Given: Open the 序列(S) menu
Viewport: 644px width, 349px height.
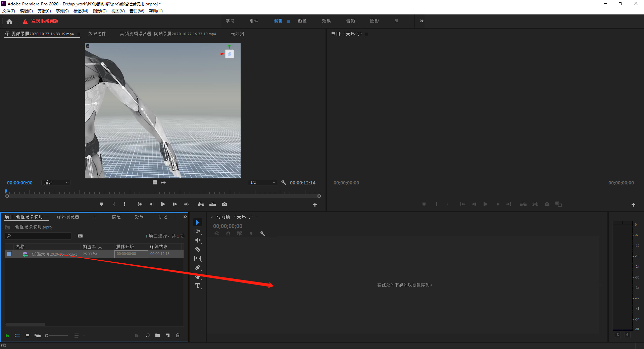Looking at the screenshot, I should click(x=62, y=11).
